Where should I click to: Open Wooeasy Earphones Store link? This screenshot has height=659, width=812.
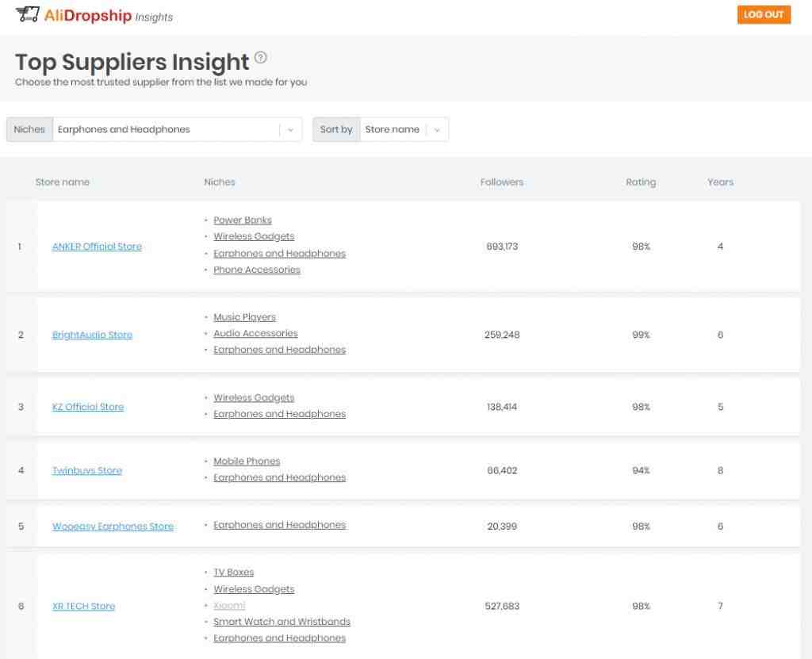pyautogui.click(x=113, y=527)
